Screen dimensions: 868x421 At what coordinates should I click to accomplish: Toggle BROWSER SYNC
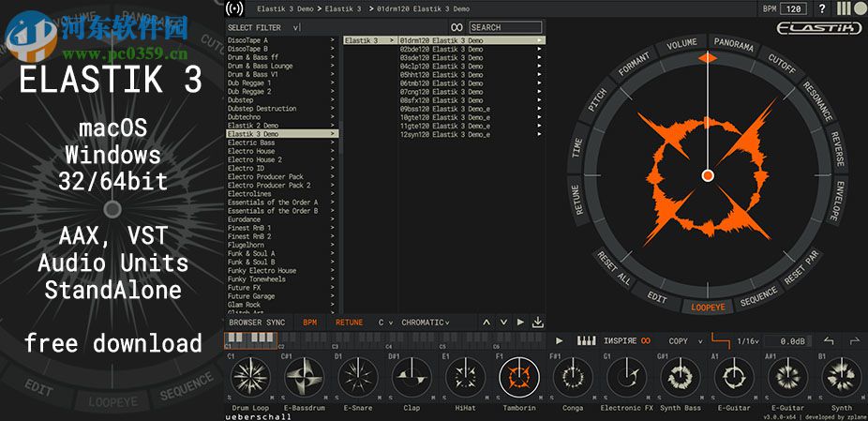coord(258,323)
